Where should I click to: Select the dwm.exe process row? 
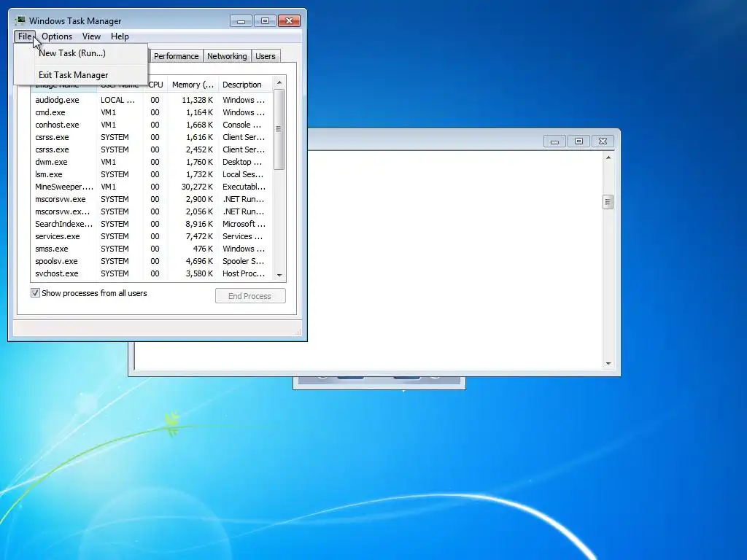(x=152, y=162)
